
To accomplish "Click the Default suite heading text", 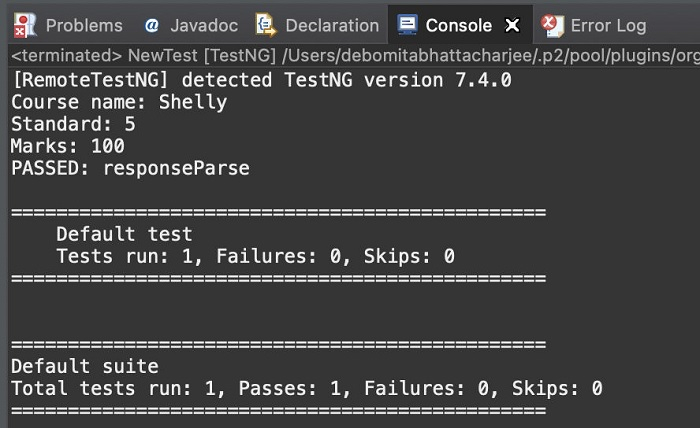I will coord(84,366).
